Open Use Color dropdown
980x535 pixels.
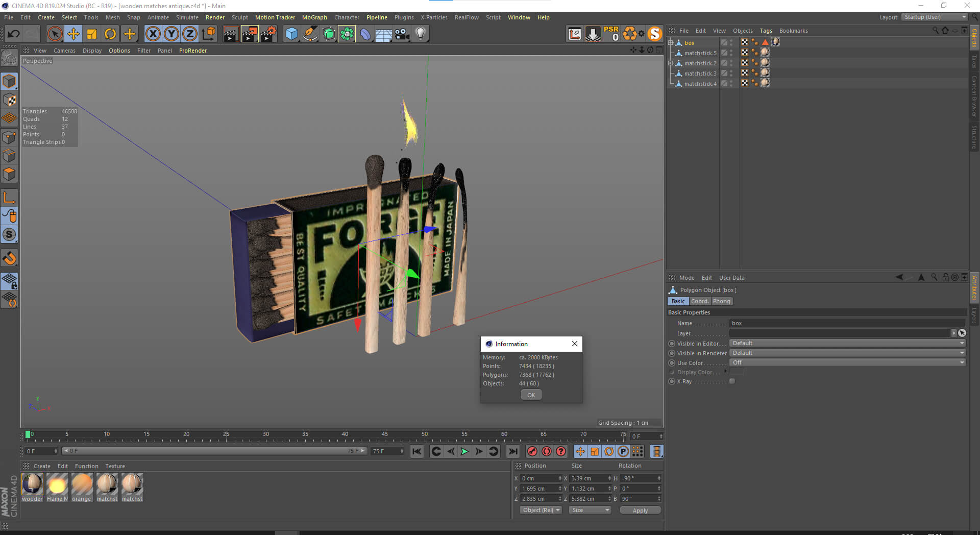(848, 362)
